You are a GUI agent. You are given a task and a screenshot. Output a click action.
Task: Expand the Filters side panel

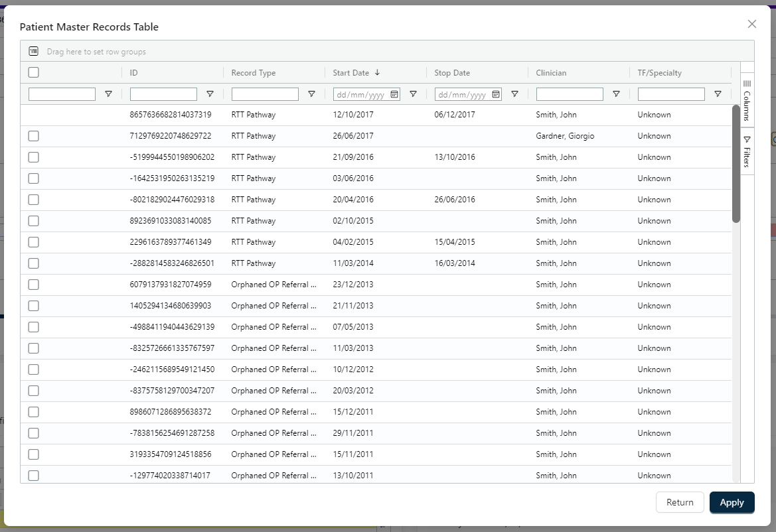click(747, 152)
